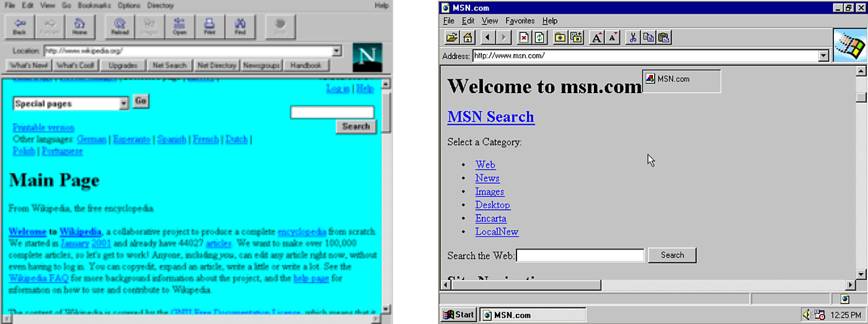This screenshot has height=324, width=868.
Task: Click the Net Search button
Action: pyautogui.click(x=169, y=65)
